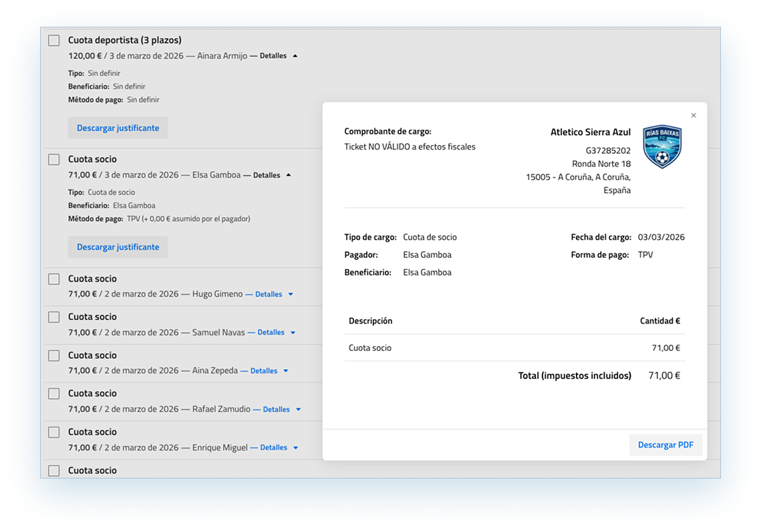Close the receipt popup with X
Screen dimensions: 761x532
694,116
